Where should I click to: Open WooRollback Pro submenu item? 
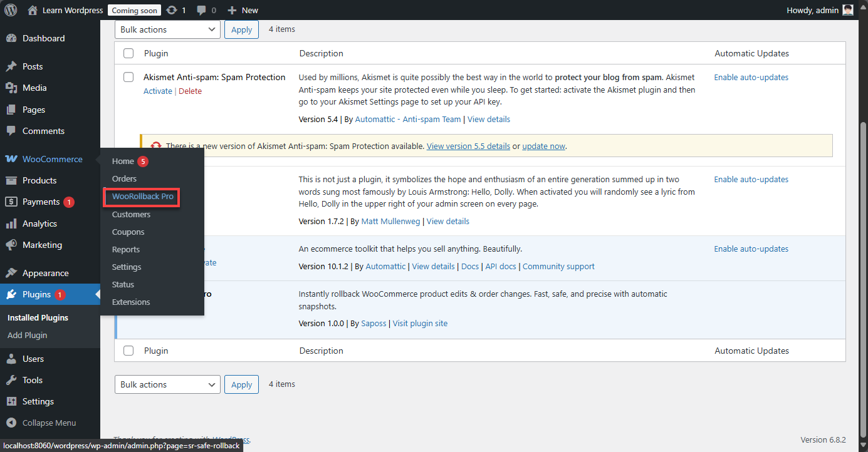(x=142, y=197)
